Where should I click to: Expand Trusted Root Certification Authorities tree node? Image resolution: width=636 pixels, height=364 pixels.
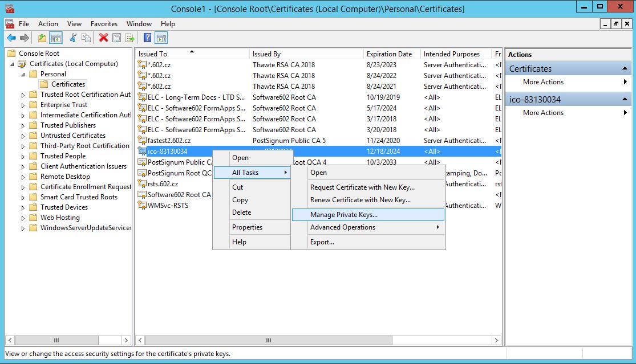tap(23, 95)
